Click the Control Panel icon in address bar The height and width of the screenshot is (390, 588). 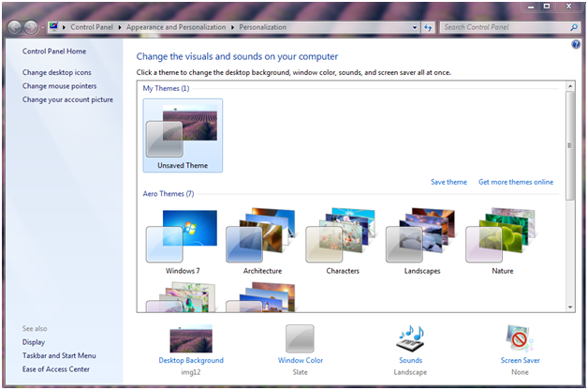click(53, 27)
